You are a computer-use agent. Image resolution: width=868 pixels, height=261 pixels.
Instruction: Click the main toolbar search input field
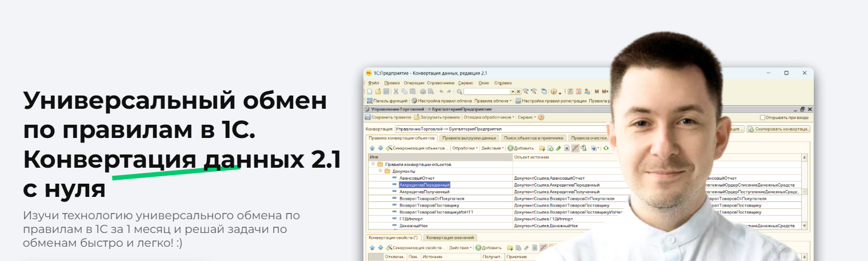[487, 92]
